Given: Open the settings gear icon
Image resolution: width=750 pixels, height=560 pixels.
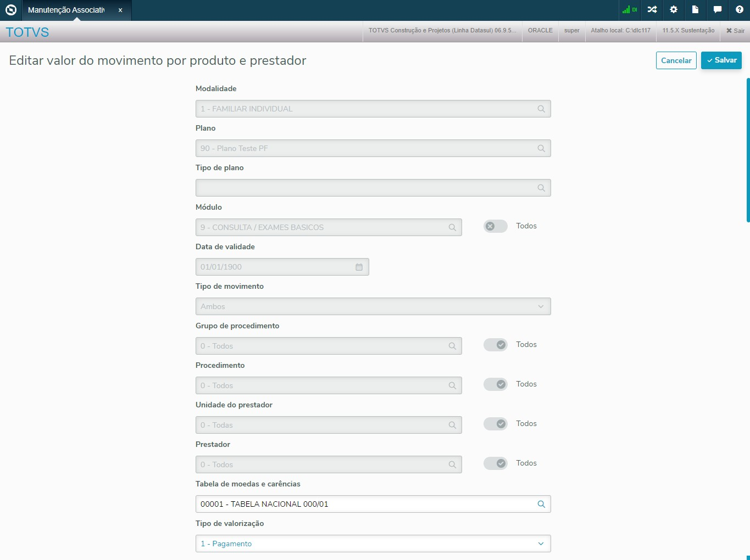Looking at the screenshot, I should [674, 10].
